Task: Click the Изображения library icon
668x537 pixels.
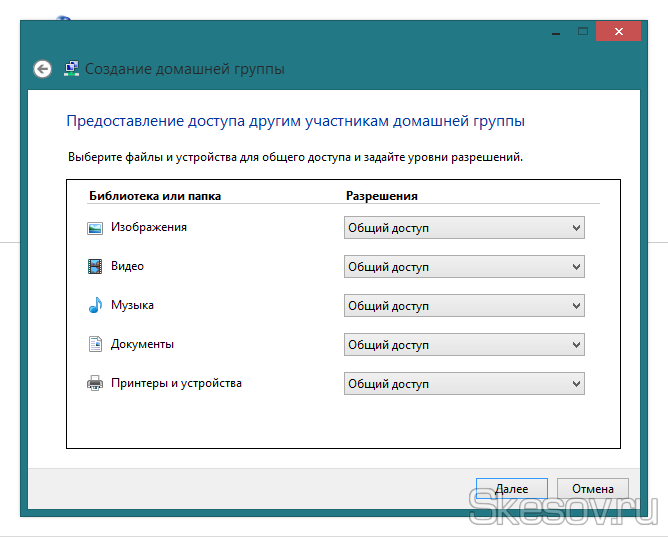Action: coord(95,228)
